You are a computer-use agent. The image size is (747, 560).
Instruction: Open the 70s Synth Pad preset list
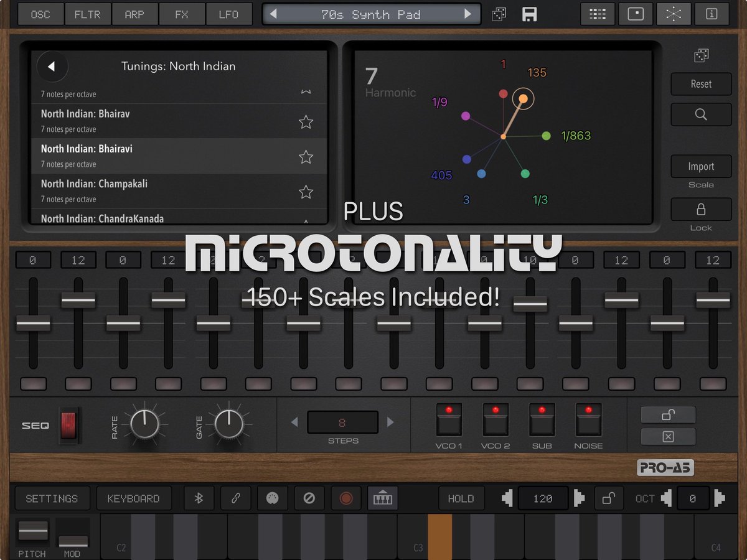[x=371, y=14]
